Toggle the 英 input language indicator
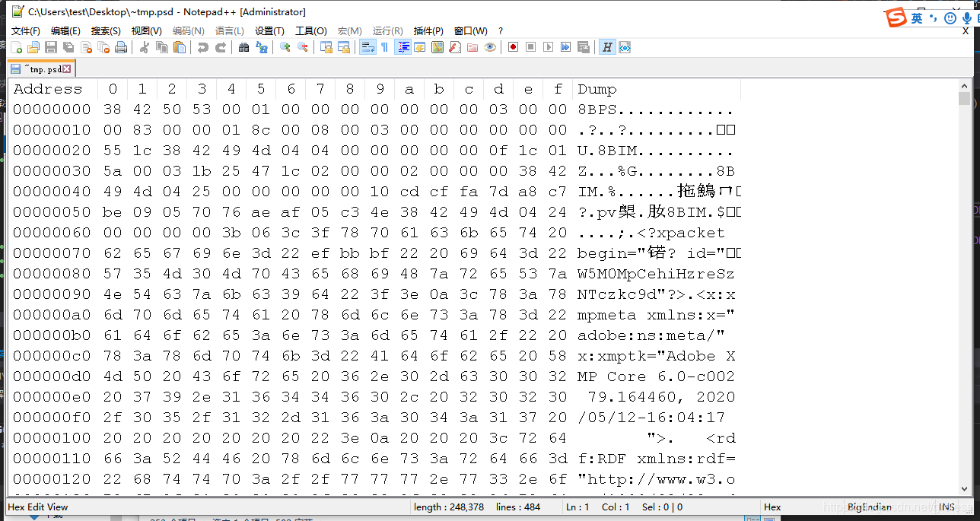 [x=917, y=18]
